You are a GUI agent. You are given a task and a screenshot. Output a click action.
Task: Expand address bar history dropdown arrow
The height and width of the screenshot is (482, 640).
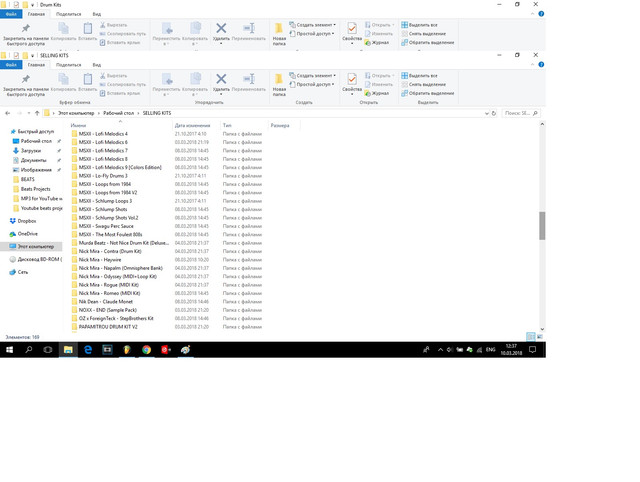[487, 113]
